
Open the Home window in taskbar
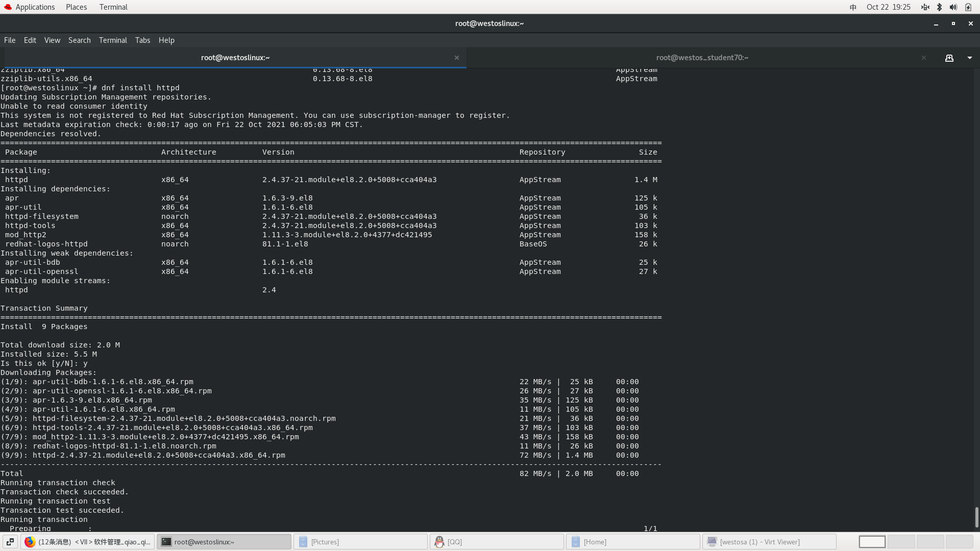click(x=633, y=542)
